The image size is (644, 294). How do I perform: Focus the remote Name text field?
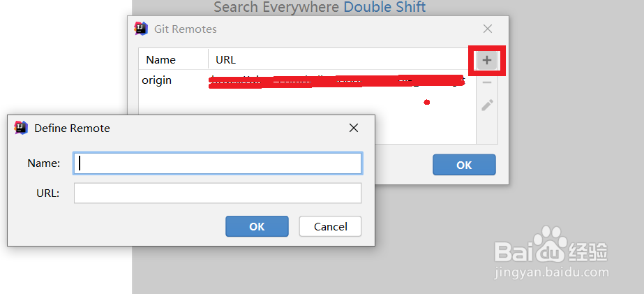click(x=218, y=163)
